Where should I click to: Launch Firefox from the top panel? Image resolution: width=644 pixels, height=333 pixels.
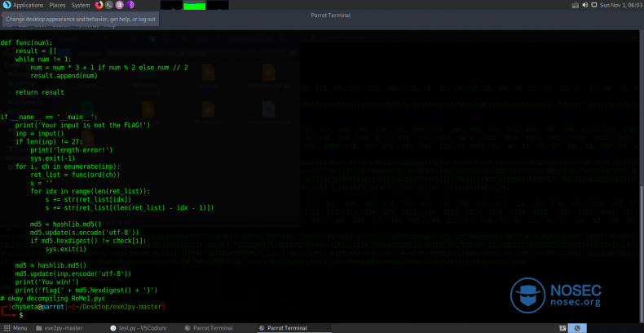click(x=99, y=5)
